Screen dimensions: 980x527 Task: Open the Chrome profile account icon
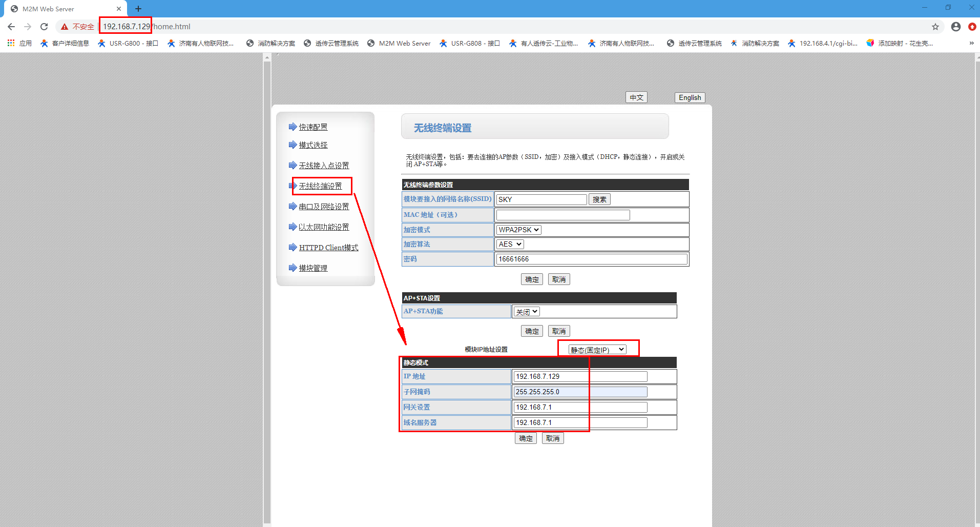[x=955, y=27]
